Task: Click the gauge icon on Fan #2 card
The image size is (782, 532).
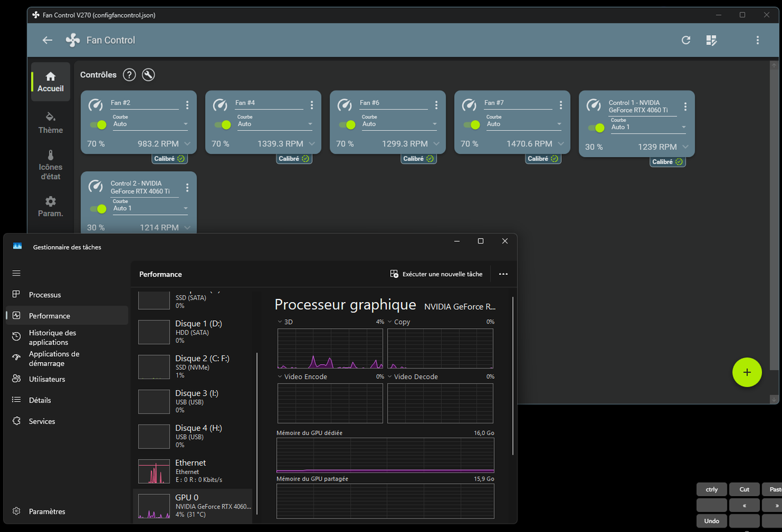Action: coord(96,105)
